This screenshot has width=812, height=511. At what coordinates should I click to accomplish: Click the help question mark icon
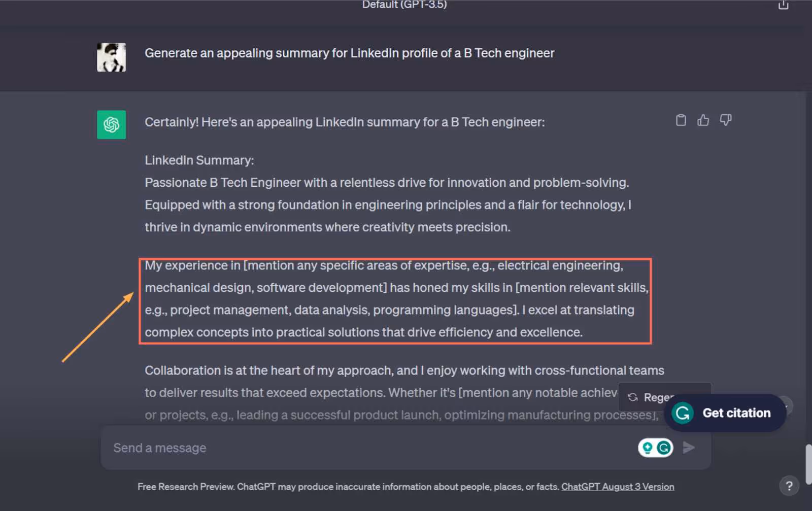pos(790,485)
